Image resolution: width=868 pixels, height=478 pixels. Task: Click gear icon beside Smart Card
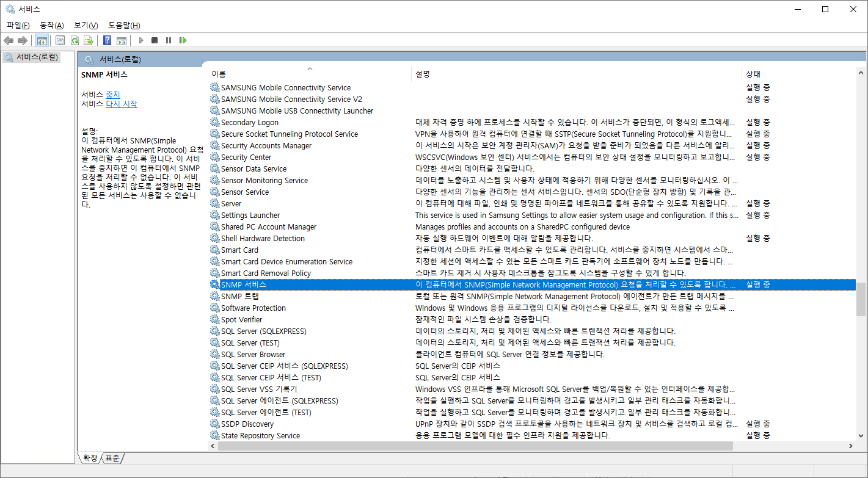pyautogui.click(x=214, y=250)
